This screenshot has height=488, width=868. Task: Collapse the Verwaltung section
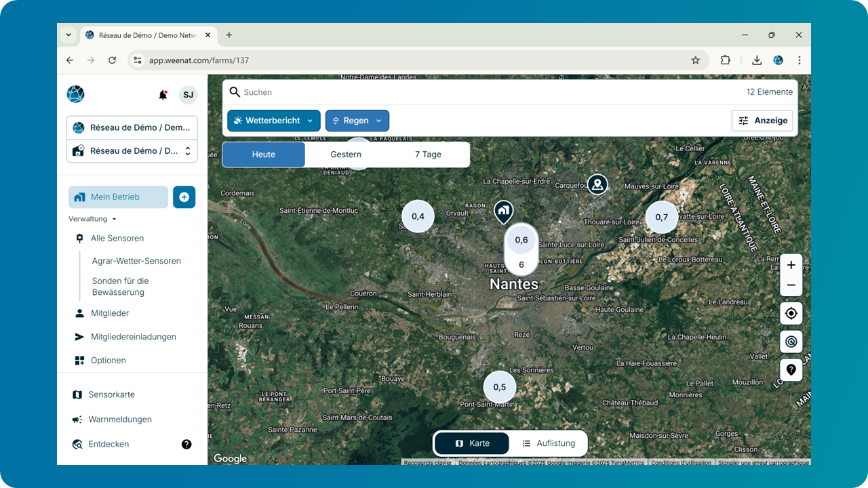(92, 219)
